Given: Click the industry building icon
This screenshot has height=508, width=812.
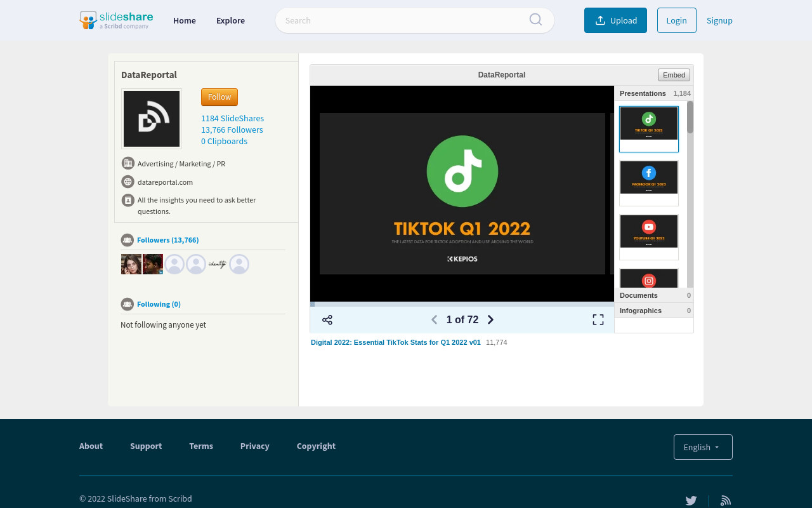Looking at the screenshot, I should tap(128, 163).
